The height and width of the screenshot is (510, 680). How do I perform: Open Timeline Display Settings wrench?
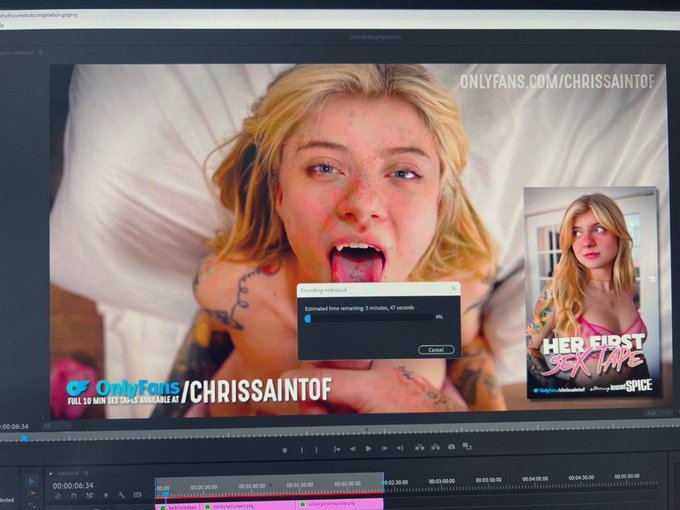[x=121, y=495]
